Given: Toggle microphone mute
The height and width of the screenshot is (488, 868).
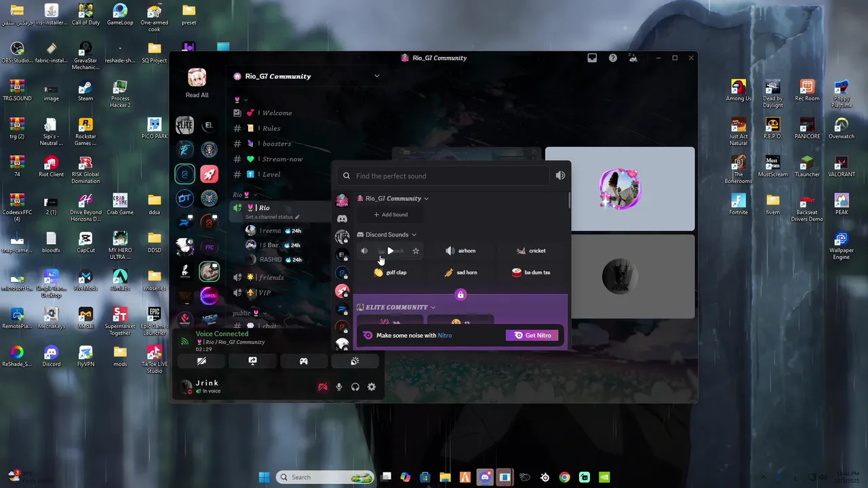Looking at the screenshot, I should tap(339, 387).
